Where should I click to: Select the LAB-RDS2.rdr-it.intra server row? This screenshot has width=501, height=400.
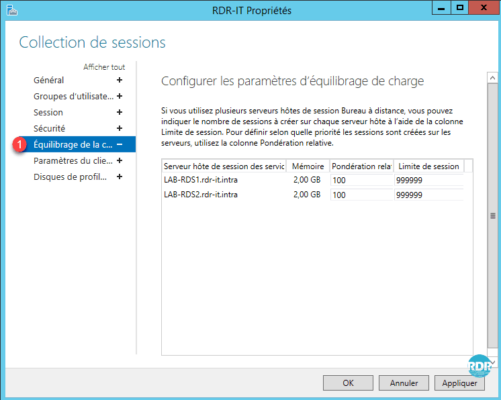312,195
